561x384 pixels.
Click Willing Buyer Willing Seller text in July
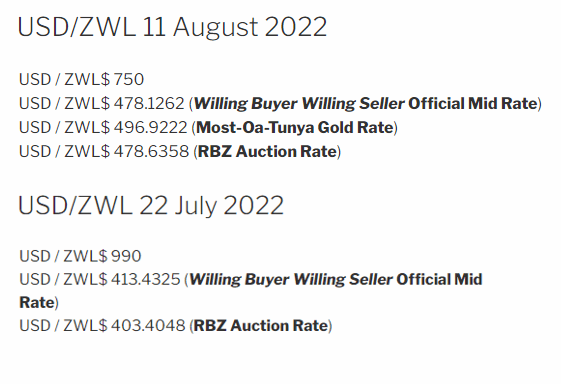coord(291,280)
